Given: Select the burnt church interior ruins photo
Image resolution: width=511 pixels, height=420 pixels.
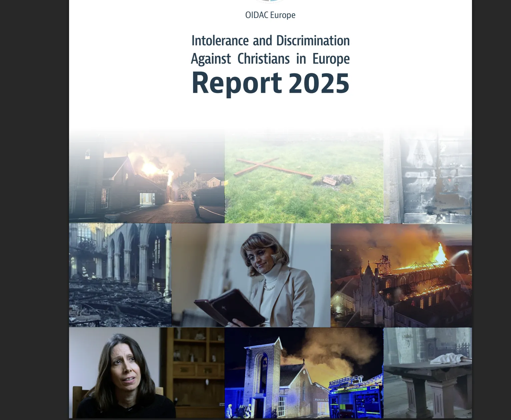Looking at the screenshot, I should click(120, 275).
